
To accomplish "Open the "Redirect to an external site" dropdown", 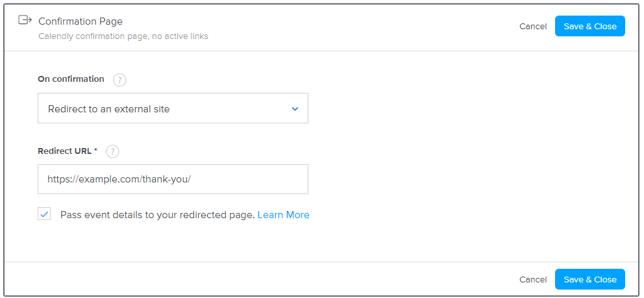I will (173, 108).
